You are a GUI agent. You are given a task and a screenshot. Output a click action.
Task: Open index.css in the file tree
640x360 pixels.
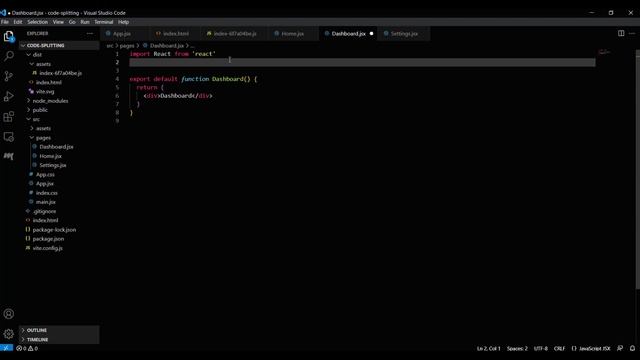pos(47,193)
